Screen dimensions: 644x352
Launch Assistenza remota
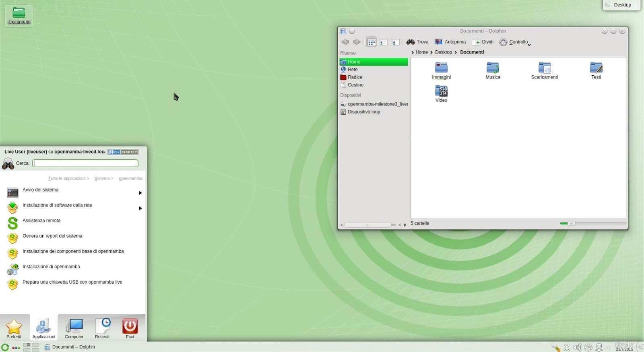(41, 221)
